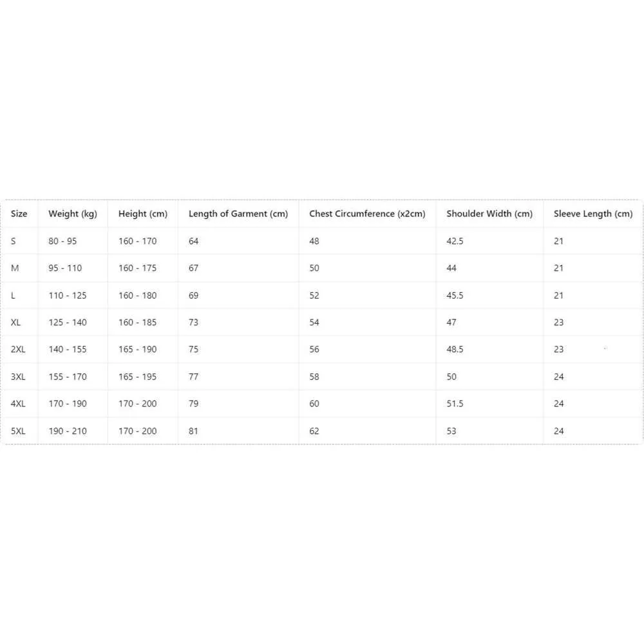Select the S size row label
The image size is (644, 644).
pyautogui.click(x=13, y=241)
